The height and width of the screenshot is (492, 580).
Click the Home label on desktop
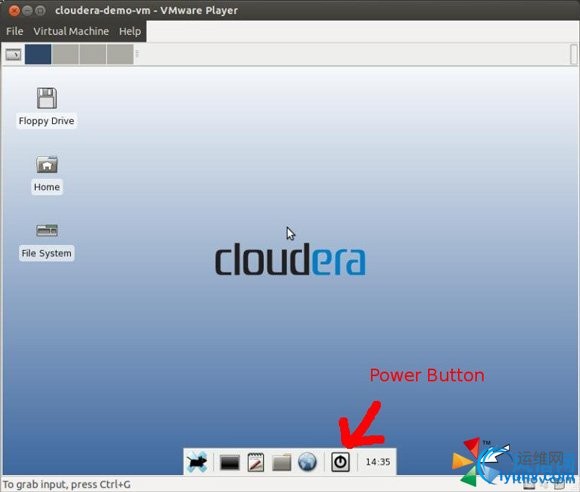(x=47, y=187)
